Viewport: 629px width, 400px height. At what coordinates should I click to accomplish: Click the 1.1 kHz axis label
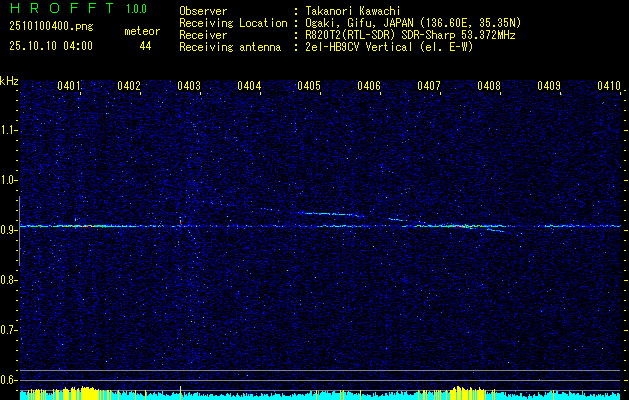coord(8,130)
